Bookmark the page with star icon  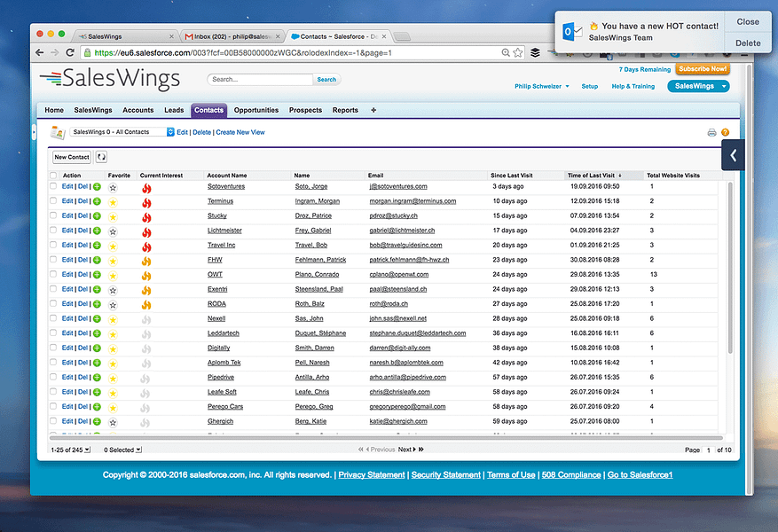coord(517,52)
